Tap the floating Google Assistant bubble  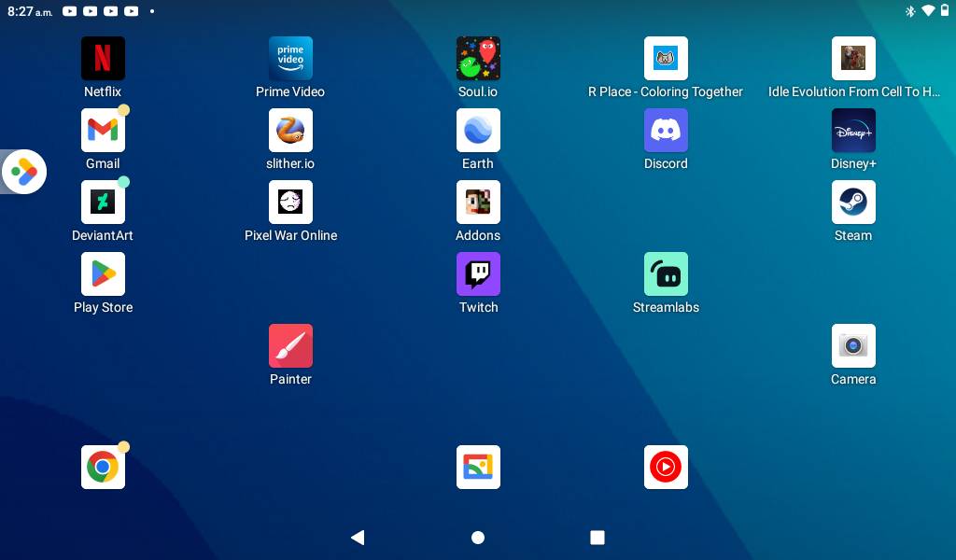click(24, 172)
